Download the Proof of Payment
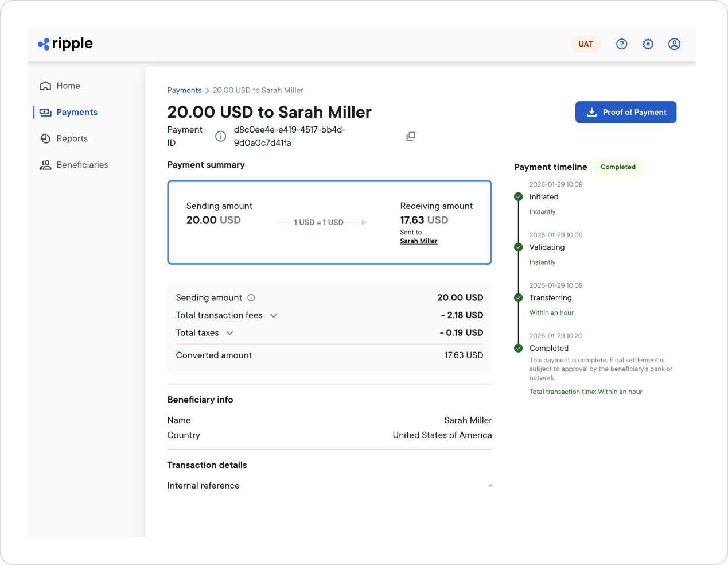 [625, 112]
